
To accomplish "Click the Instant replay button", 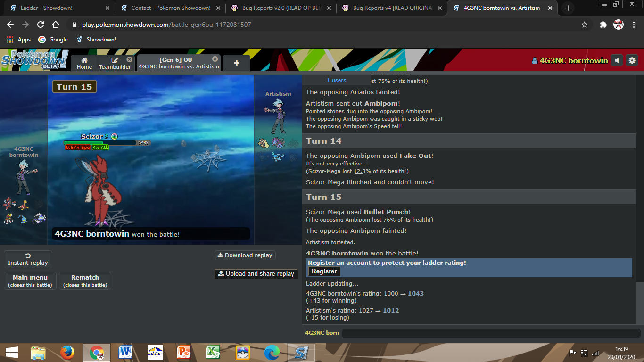I will [28, 259].
